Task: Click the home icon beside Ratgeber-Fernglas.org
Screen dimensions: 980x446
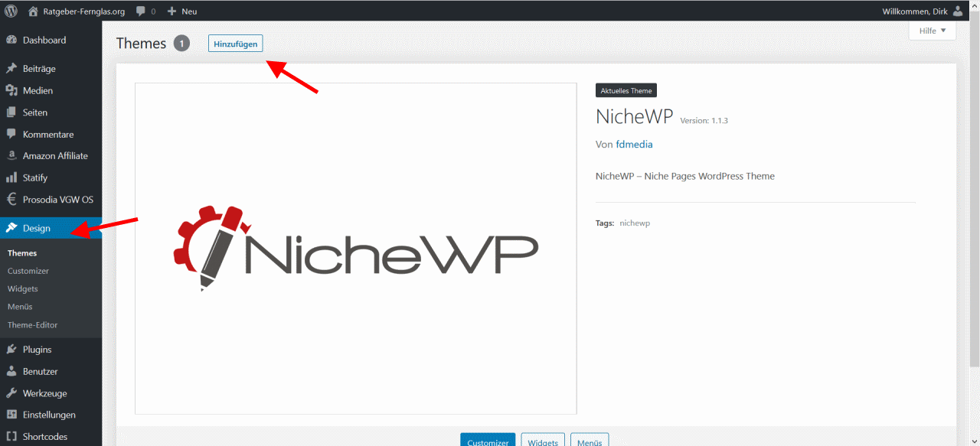Action: [33, 11]
